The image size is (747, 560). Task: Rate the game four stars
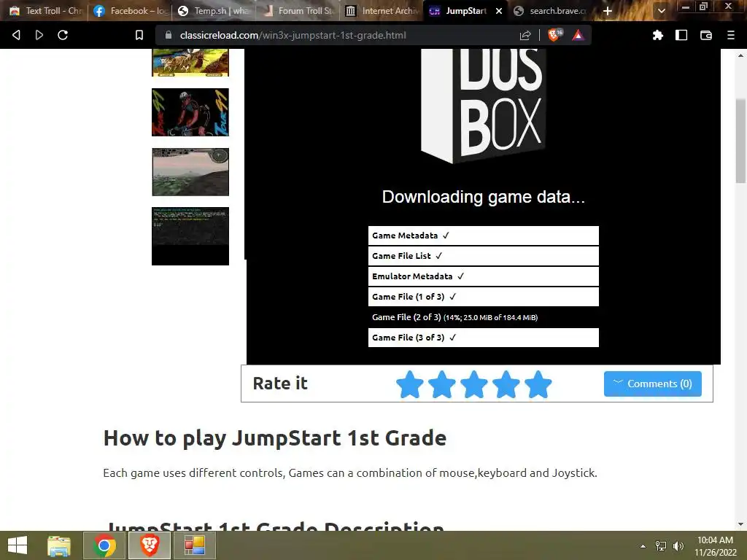[x=506, y=384]
